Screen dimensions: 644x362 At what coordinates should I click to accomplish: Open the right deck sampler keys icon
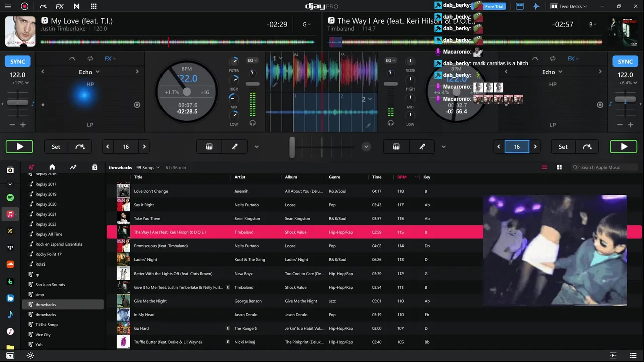click(x=396, y=147)
